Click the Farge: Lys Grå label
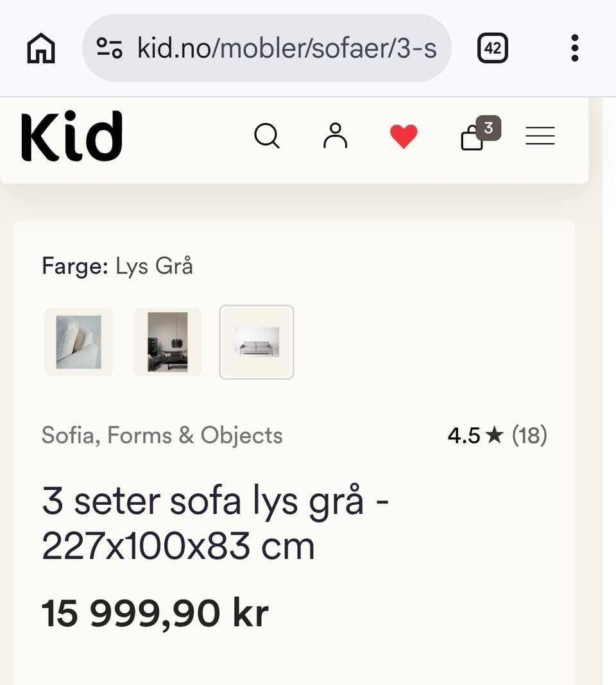Viewport: 616px width, 685px height. pos(117,266)
